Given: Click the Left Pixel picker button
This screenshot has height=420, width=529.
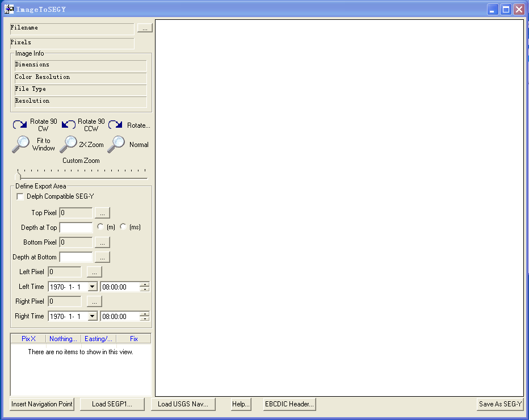Looking at the screenshot, I should point(94,272).
